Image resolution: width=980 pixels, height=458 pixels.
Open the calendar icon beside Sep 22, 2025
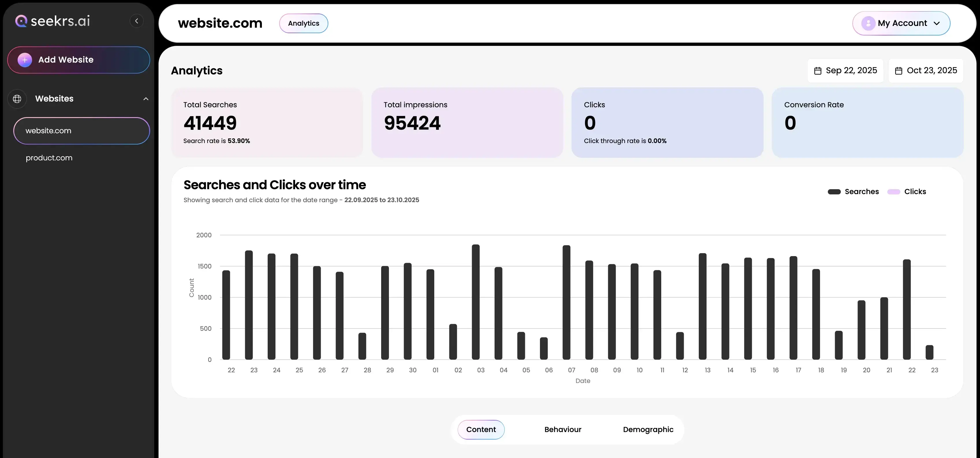tap(818, 70)
